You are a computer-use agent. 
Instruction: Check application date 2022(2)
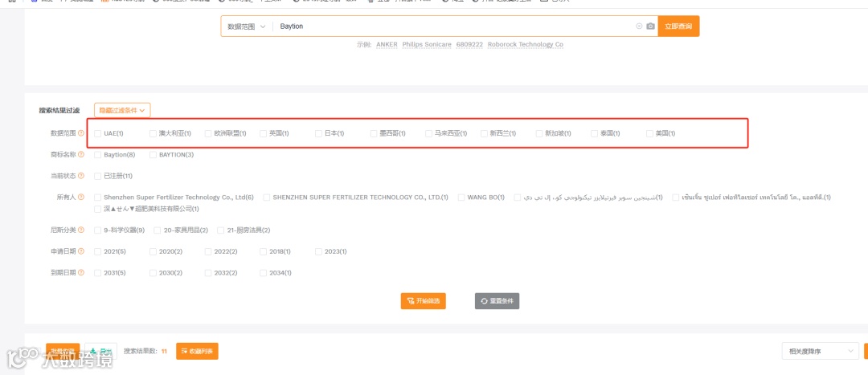tap(209, 251)
